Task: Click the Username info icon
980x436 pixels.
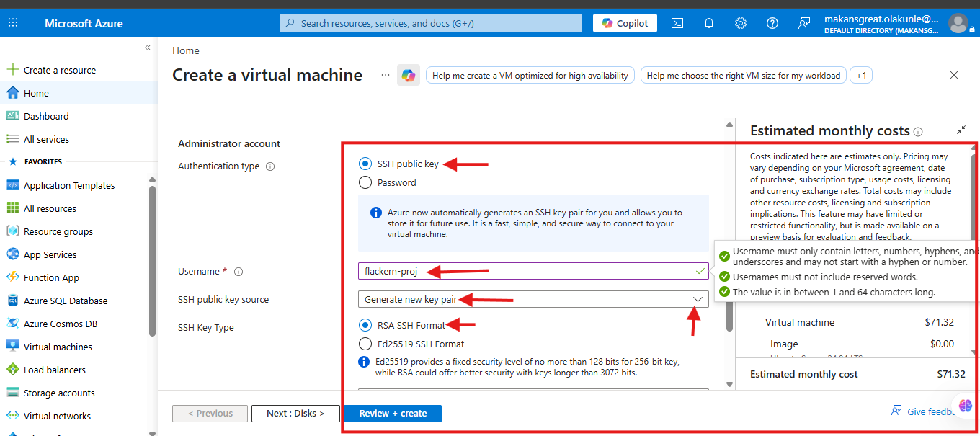Action: tap(239, 272)
